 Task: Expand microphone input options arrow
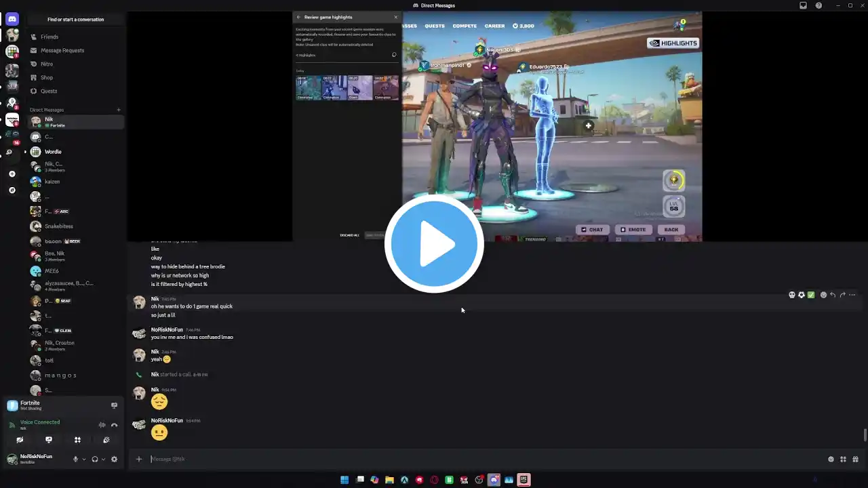click(84, 459)
